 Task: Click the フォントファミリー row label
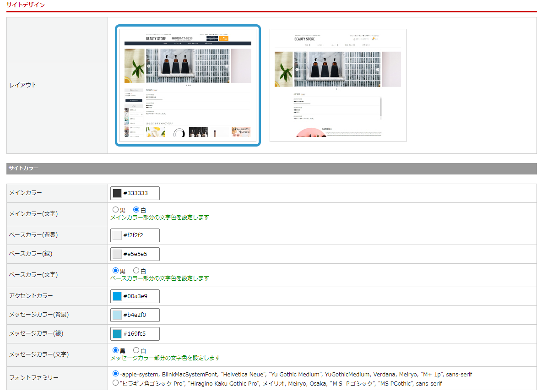[33, 378]
